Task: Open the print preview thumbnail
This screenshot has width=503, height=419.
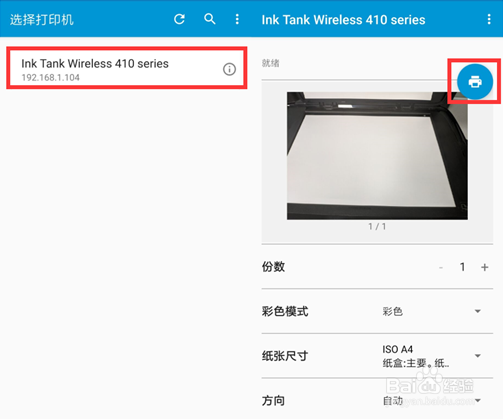Action: pyautogui.click(x=377, y=156)
